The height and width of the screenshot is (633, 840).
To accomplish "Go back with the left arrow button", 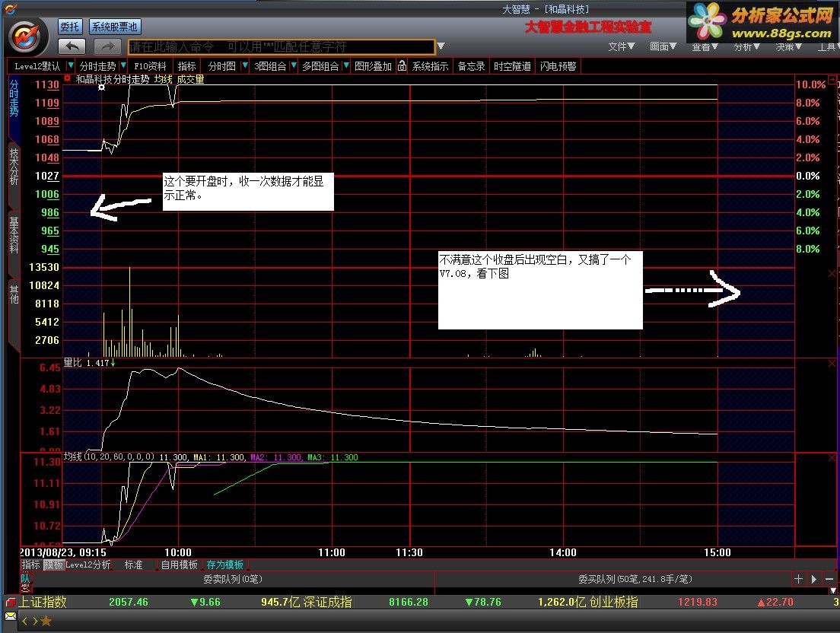I will [x=72, y=46].
